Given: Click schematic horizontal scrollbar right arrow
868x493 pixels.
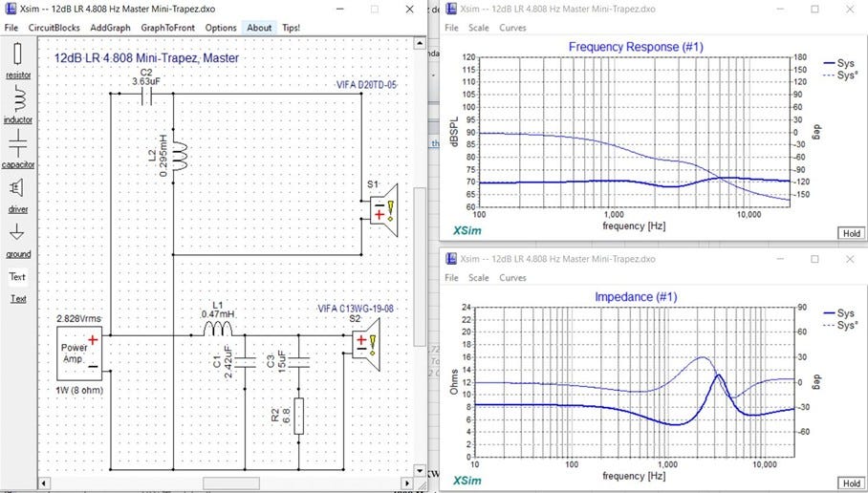Looking at the screenshot, I should click(x=407, y=483).
